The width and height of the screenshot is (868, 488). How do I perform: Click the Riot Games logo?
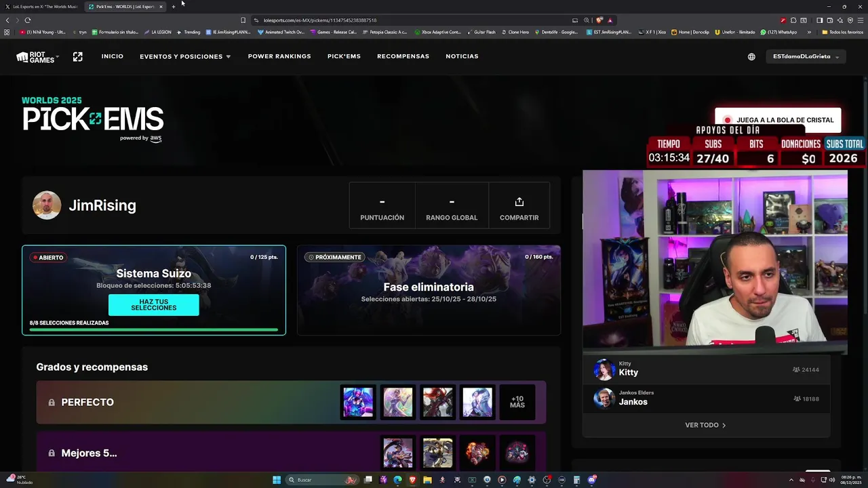tap(36, 57)
